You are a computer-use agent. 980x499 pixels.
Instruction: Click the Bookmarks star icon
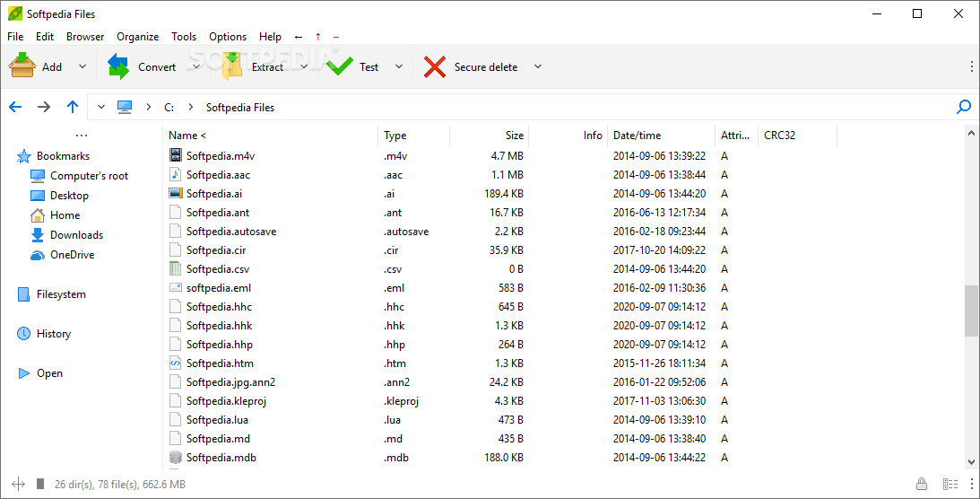pyautogui.click(x=23, y=155)
